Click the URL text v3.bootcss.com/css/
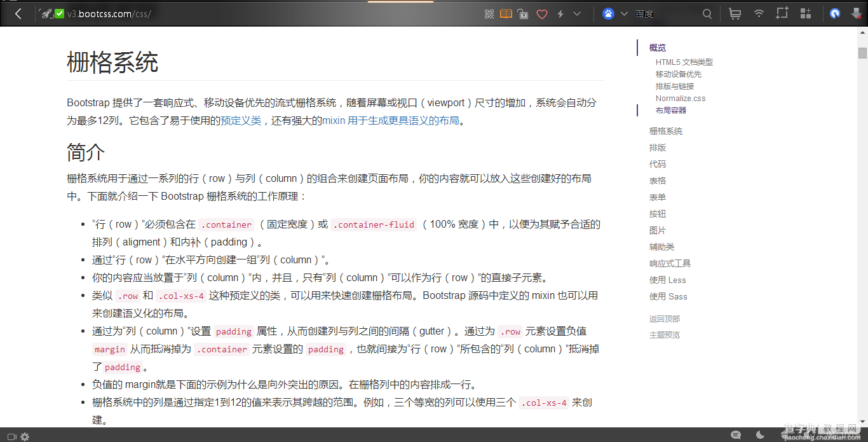 pyautogui.click(x=109, y=14)
